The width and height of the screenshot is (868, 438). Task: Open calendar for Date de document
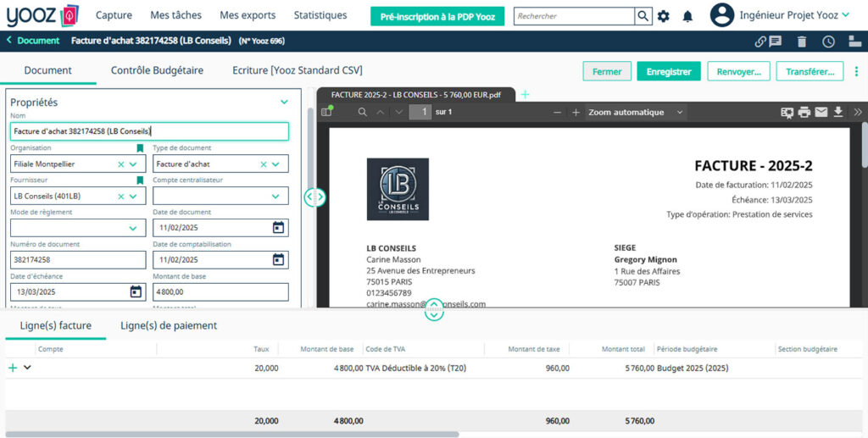coord(278,227)
